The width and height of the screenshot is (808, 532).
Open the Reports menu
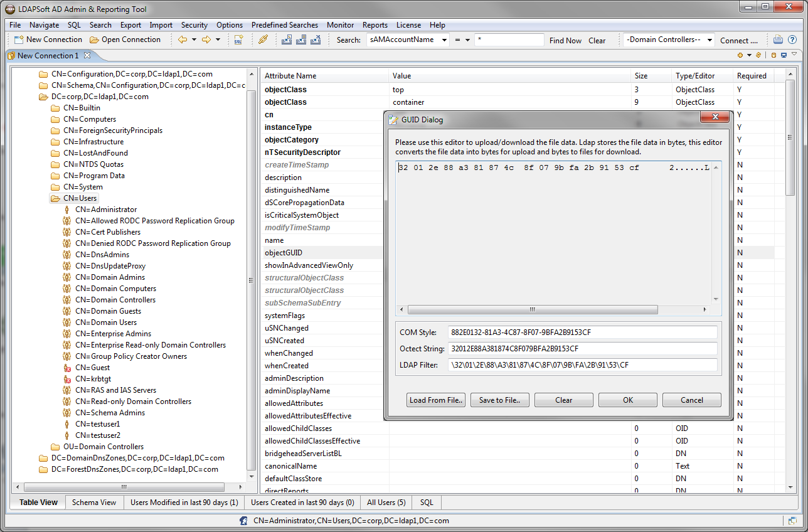pos(375,25)
